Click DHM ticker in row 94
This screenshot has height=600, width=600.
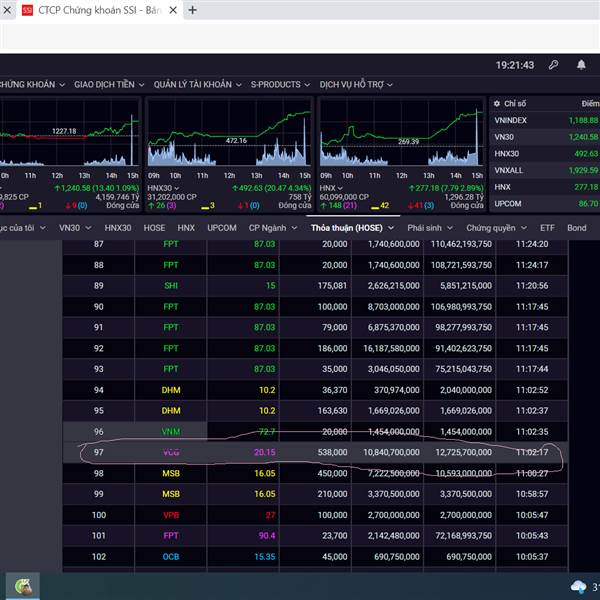click(x=171, y=390)
